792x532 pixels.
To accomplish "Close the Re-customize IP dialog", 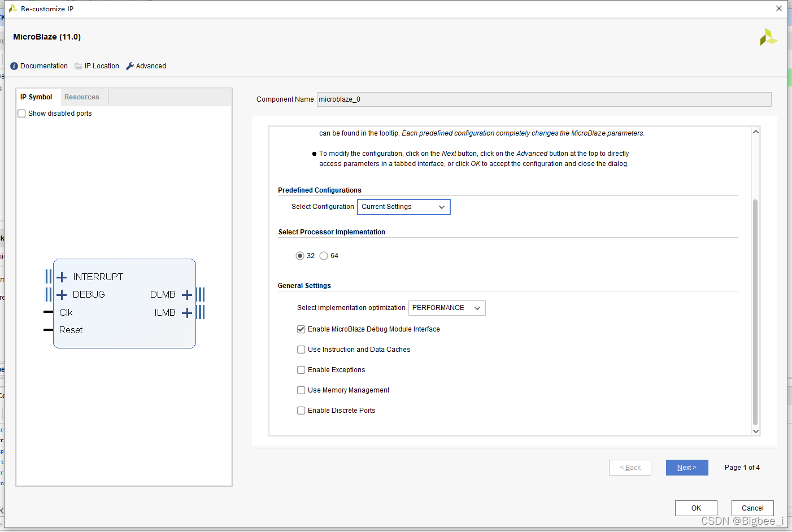I will click(779, 8).
